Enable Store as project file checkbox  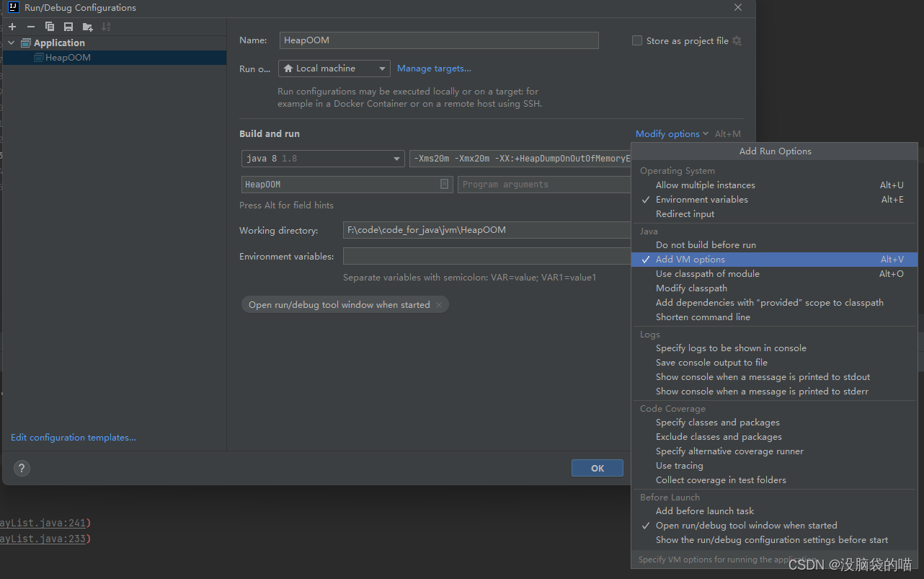pyautogui.click(x=637, y=41)
